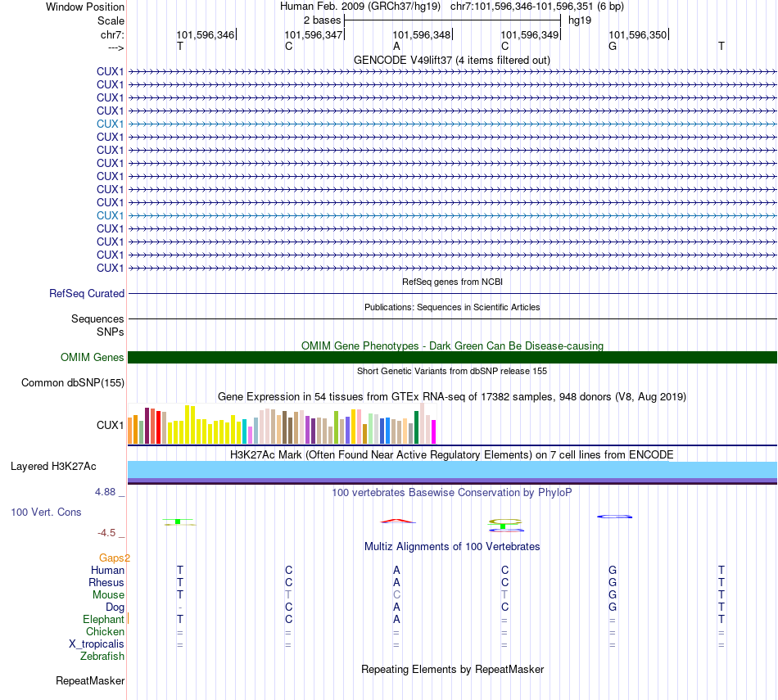778x700 pixels.
Task: Click the genome position chr7:101,596,346-101,596,351 header text
Action: 537,7
